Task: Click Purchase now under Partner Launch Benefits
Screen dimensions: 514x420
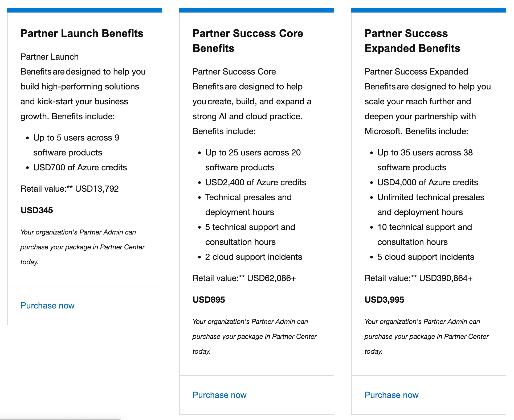Action: [47, 306]
